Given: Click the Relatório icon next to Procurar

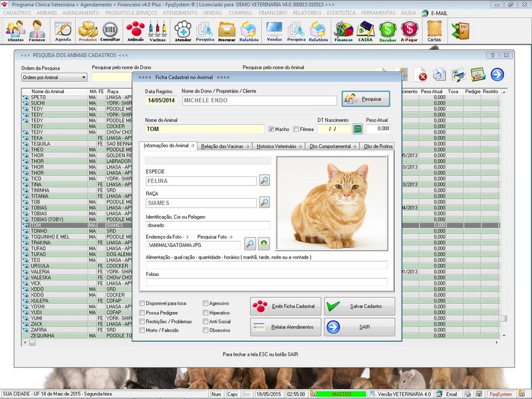Looking at the screenshot, I should tap(249, 31).
